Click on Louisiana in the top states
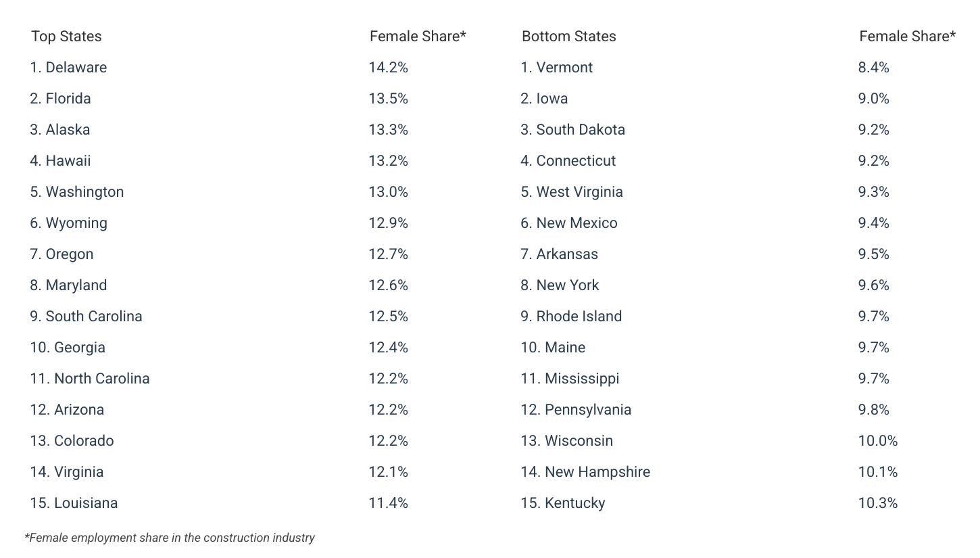Screen dimensions: 980x558 click(x=74, y=503)
